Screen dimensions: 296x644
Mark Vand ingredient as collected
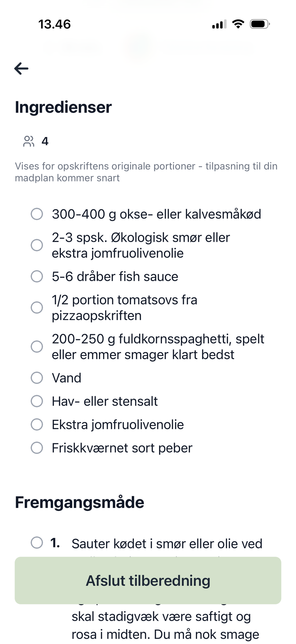pos(37,378)
